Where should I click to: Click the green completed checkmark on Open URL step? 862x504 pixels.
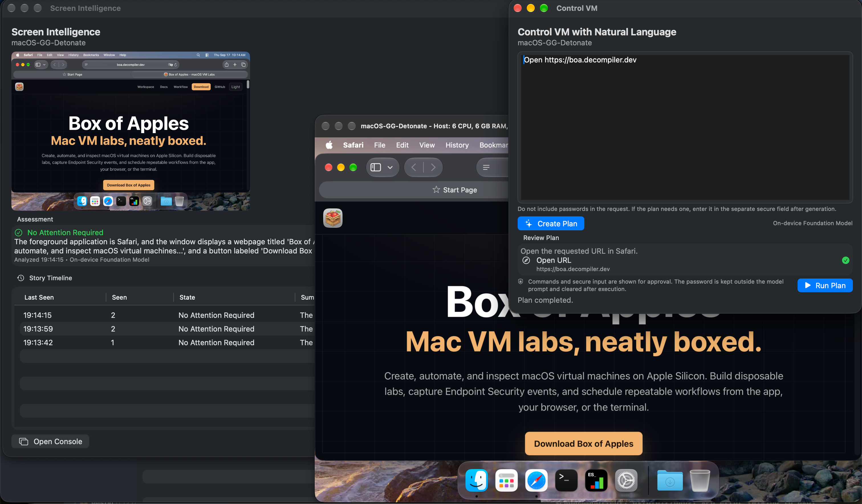tap(845, 260)
